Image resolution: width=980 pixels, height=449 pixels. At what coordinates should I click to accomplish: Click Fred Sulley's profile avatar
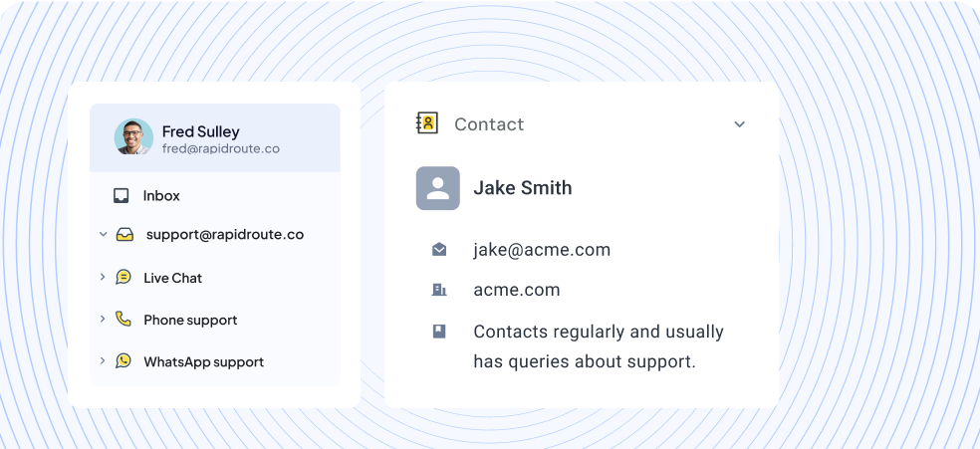pos(133,137)
